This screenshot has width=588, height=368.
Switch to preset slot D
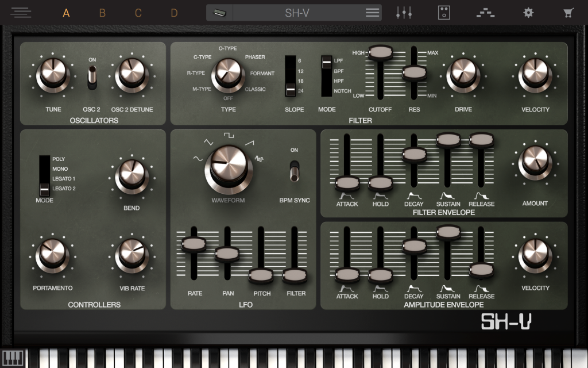pos(173,12)
